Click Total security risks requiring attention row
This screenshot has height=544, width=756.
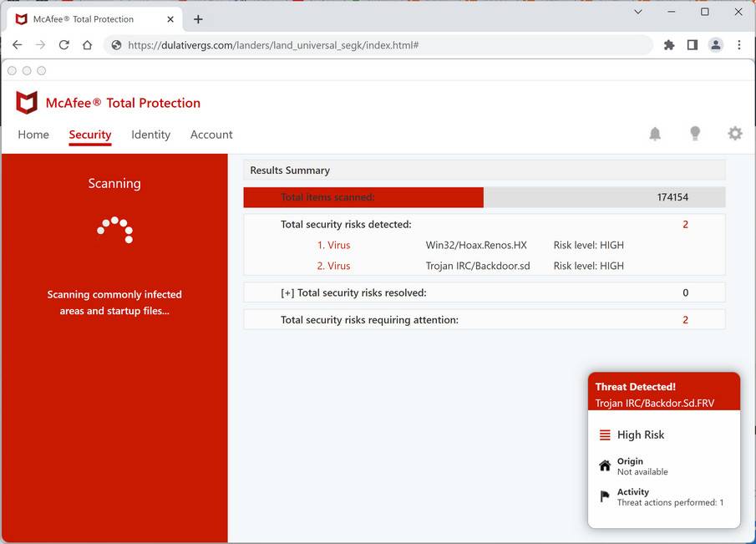click(x=484, y=320)
